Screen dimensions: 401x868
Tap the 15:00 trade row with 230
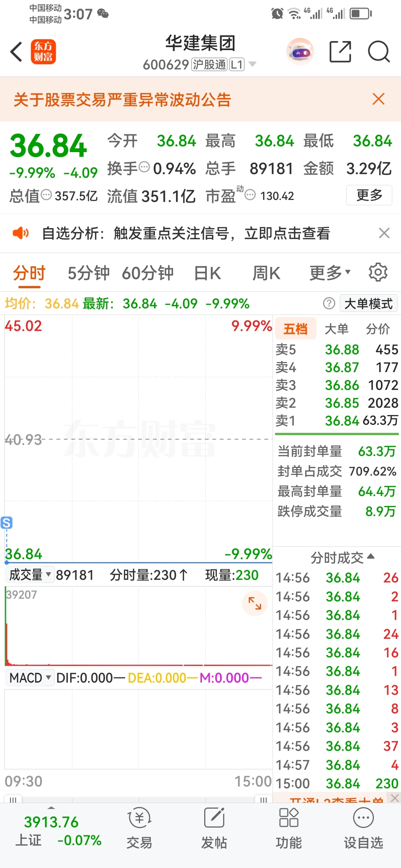point(337,783)
